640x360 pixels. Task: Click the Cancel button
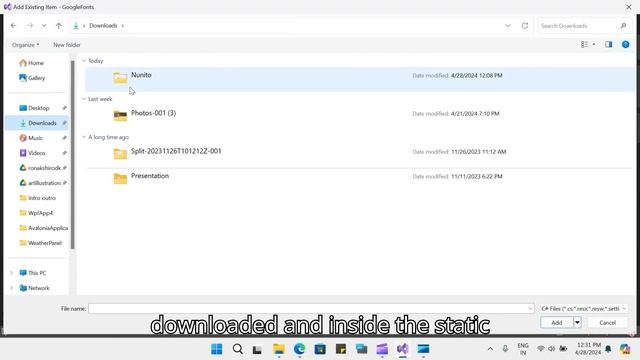tap(607, 322)
